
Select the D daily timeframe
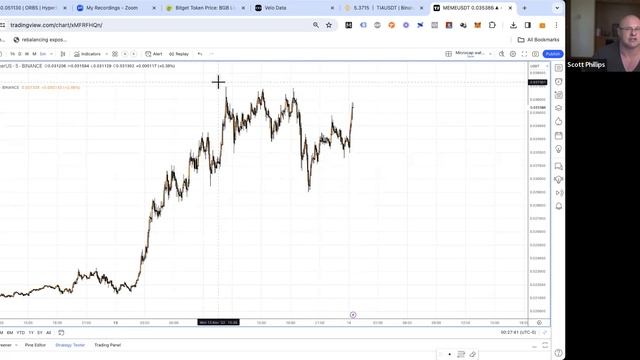tap(20, 54)
